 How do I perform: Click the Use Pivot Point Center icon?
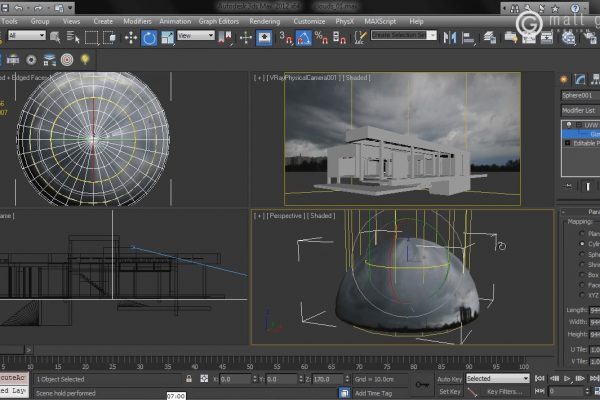[224, 38]
